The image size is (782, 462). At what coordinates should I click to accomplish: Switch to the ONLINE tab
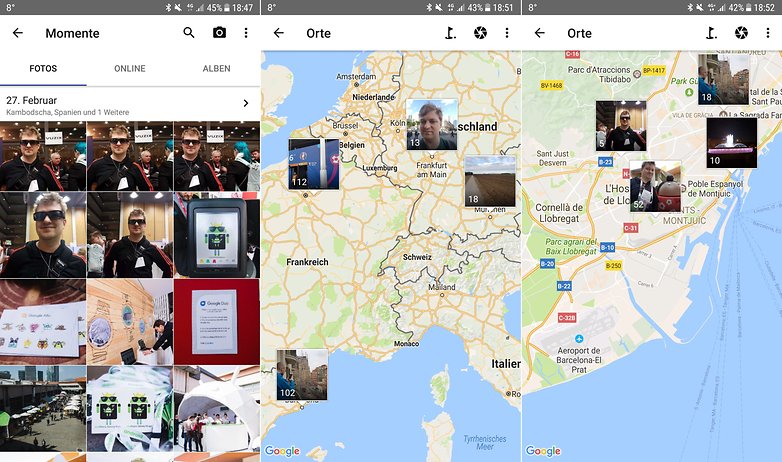coord(130,68)
